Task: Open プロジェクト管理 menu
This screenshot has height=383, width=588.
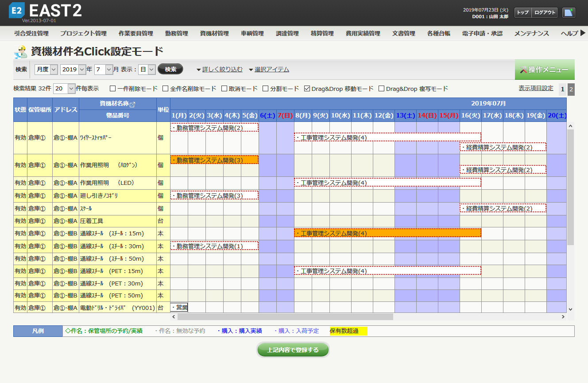Action: [84, 33]
